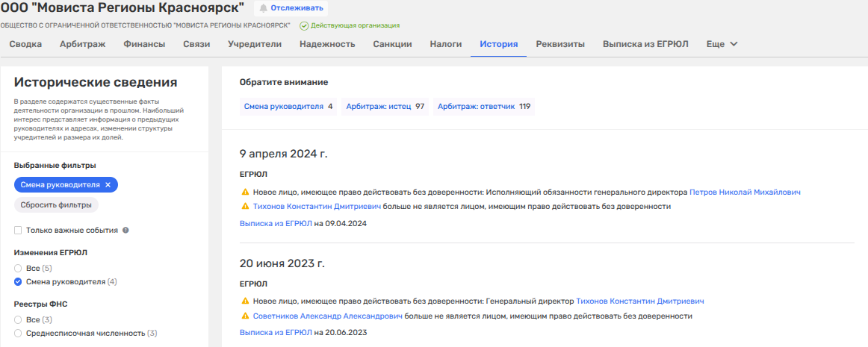Image resolution: width=868 pixels, height=347 pixels.
Task: Open Выписка из ЕГРЮЛ link for 09.04.2024
Action: 276,223
